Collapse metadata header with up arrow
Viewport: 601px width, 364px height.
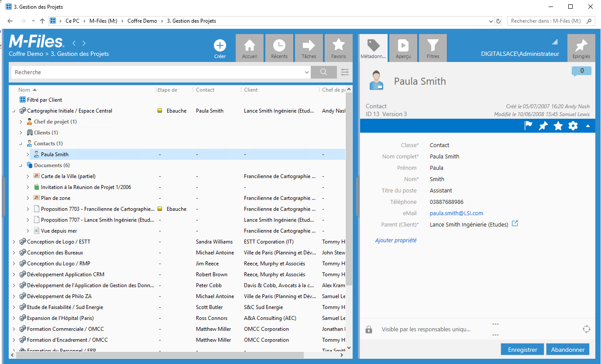pyautogui.click(x=587, y=126)
